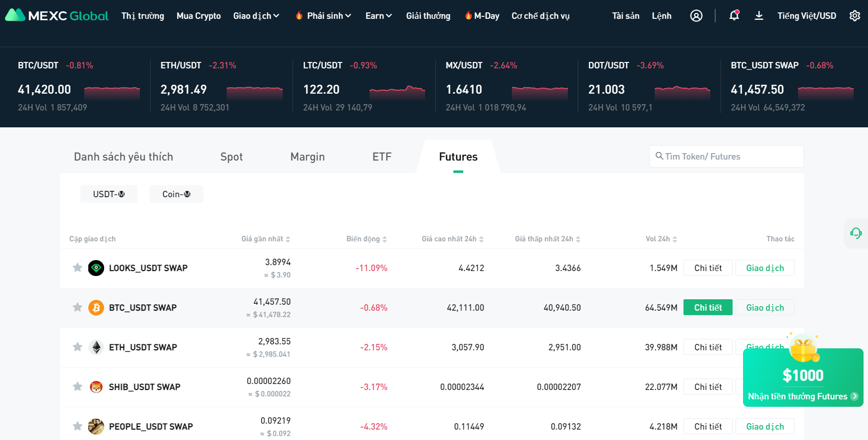Viewport: 868px width, 440px height.
Task: Open the settings gear icon
Action: click(x=855, y=16)
